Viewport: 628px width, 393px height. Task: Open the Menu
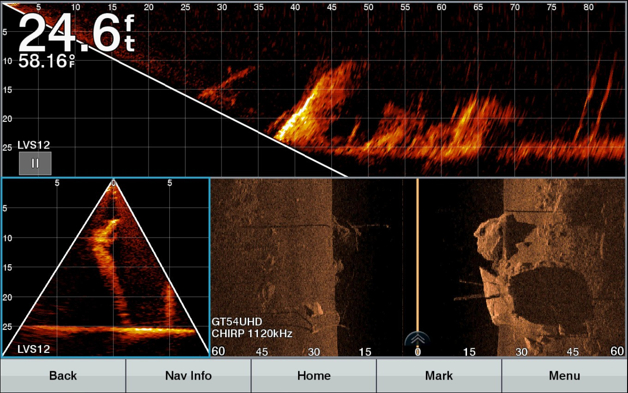coord(564,376)
